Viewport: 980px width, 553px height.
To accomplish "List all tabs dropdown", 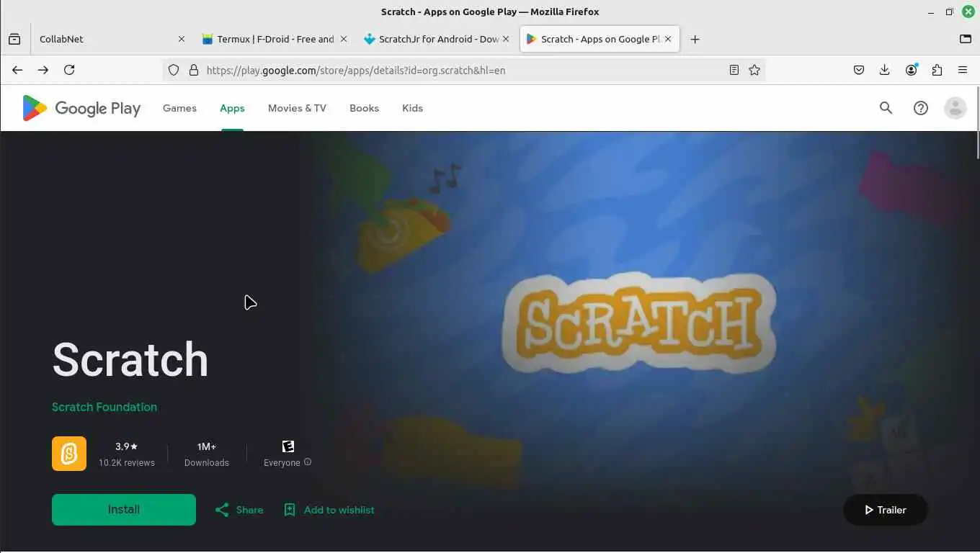I will coord(966,39).
